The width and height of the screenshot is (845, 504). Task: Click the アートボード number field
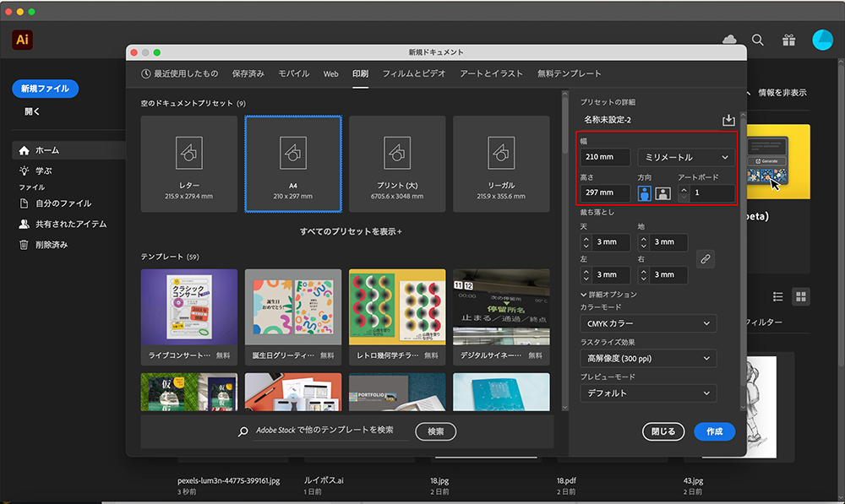[x=711, y=193]
